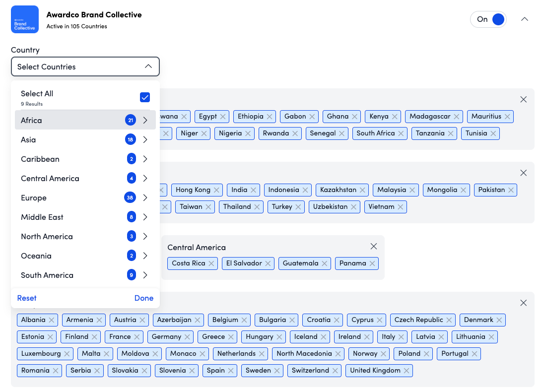Uncheck the Select All checkbox

click(x=145, y=97)
